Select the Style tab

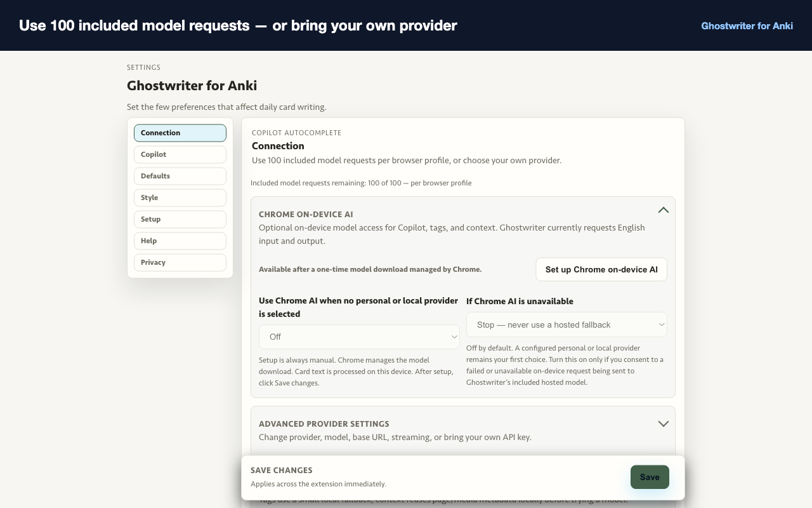180,197
